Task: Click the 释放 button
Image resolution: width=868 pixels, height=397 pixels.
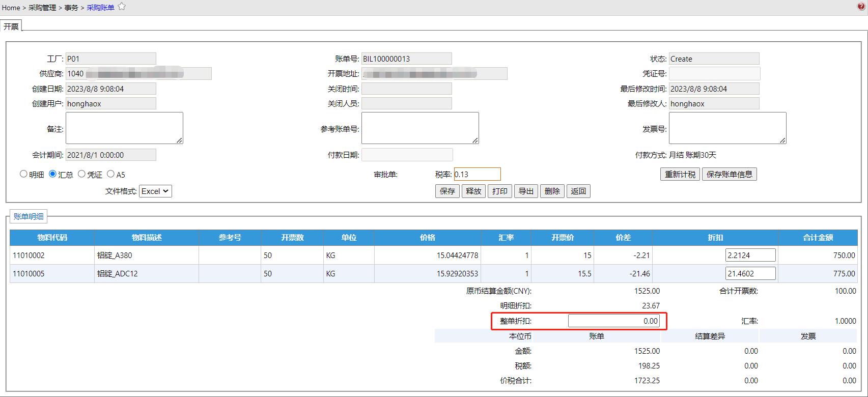Action: coord(473,191)
